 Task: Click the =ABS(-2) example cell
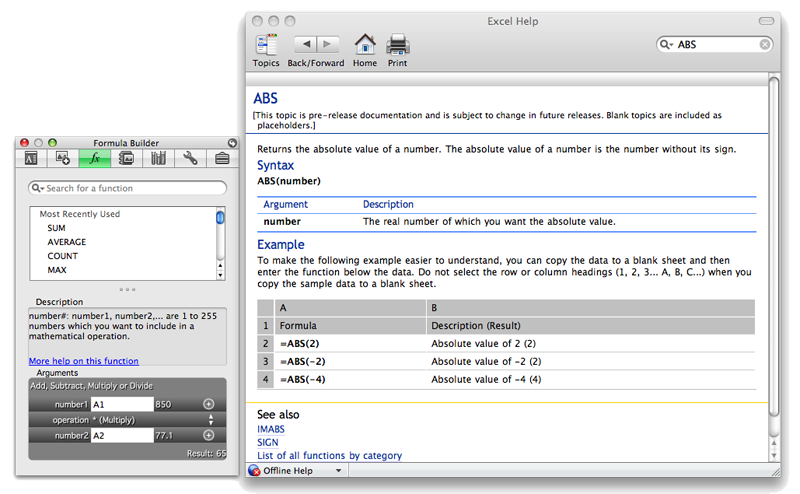(350, 361)
